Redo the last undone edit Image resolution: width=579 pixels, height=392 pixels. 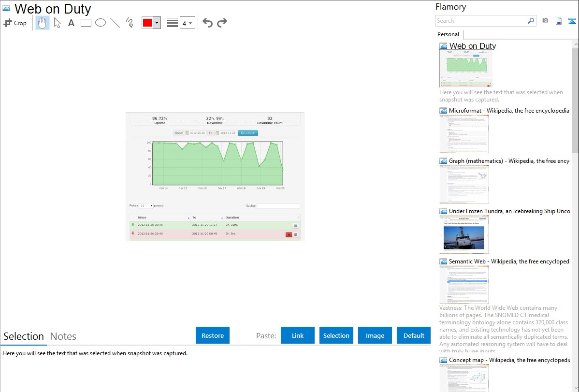(x=222, y=23)
